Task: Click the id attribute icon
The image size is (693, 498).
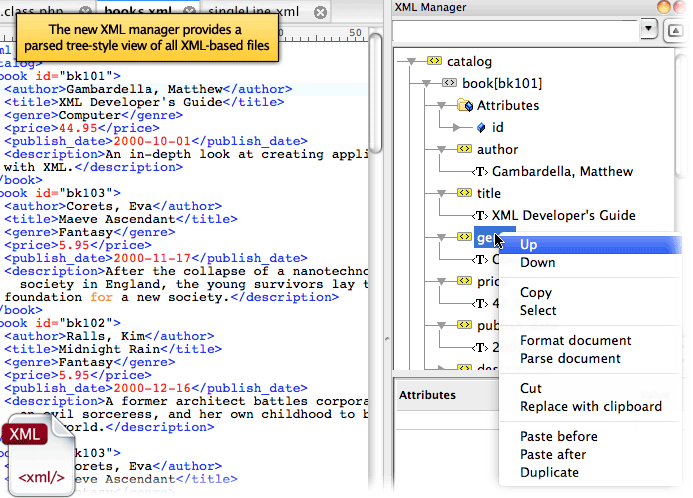Action: pyautogui.click(x=481, y=128)
